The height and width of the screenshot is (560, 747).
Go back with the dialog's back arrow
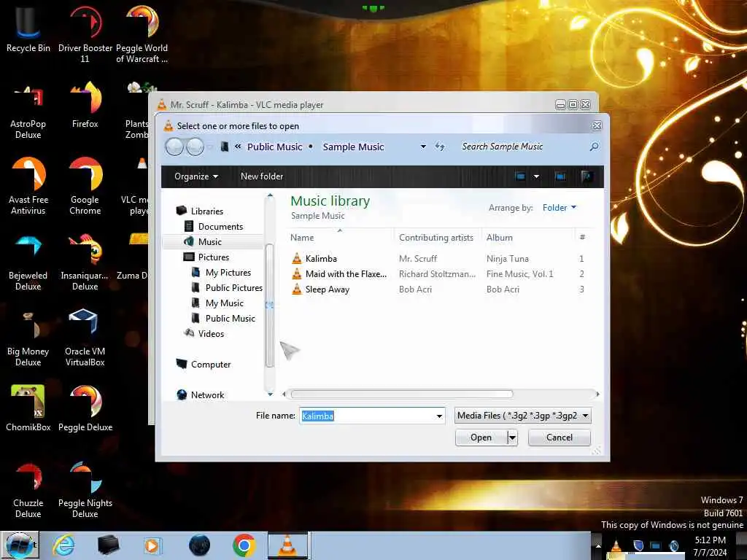click(x=174, y=147)
